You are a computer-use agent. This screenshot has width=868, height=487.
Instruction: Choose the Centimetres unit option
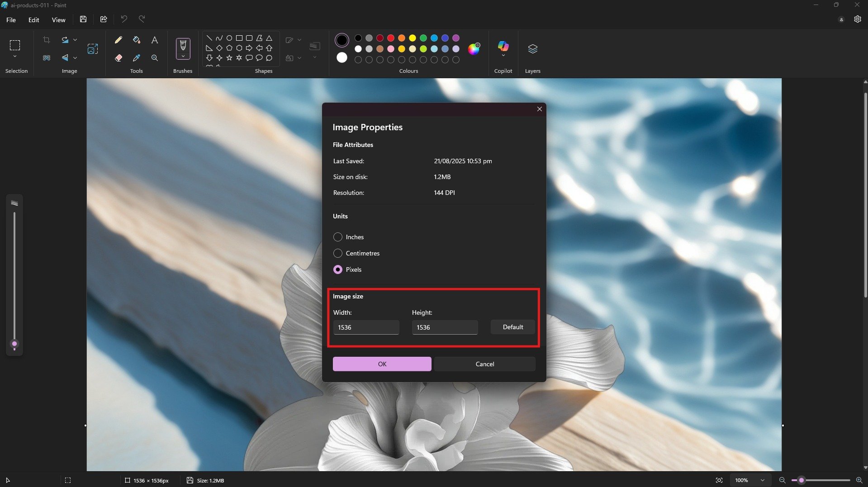338,253
